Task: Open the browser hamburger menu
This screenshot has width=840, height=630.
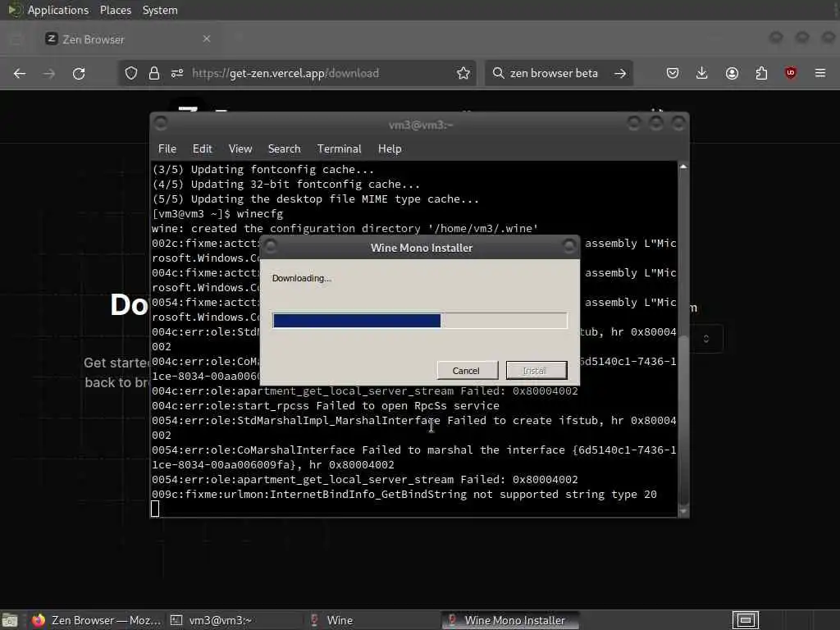Action: pyautogui.click(x=820, y=73)
